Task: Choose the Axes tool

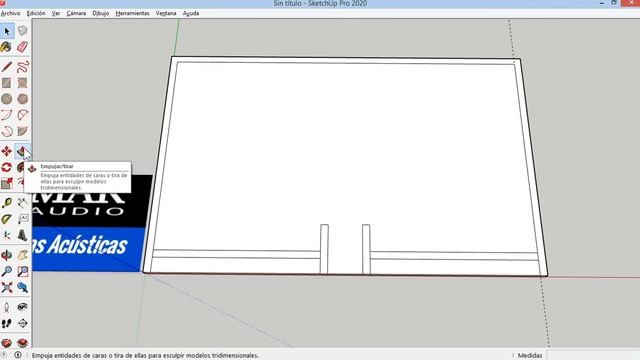Action: [7, 235]
